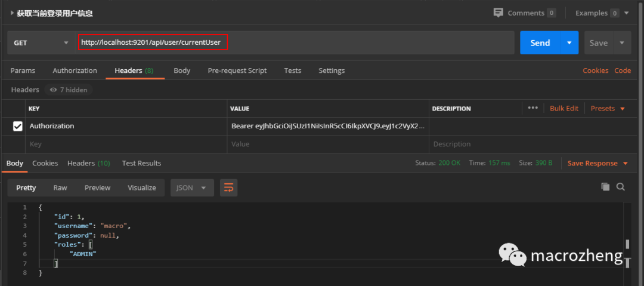Open the response Cookies tab
The width and height of the screenshot is (644, 286).
[45, 164]
